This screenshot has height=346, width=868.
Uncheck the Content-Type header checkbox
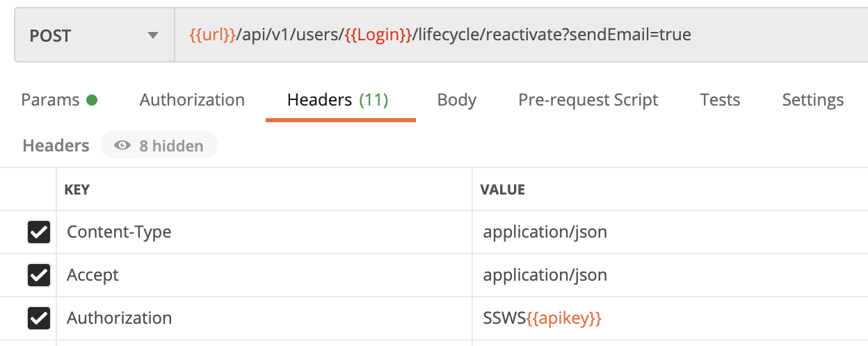(38, 232)
